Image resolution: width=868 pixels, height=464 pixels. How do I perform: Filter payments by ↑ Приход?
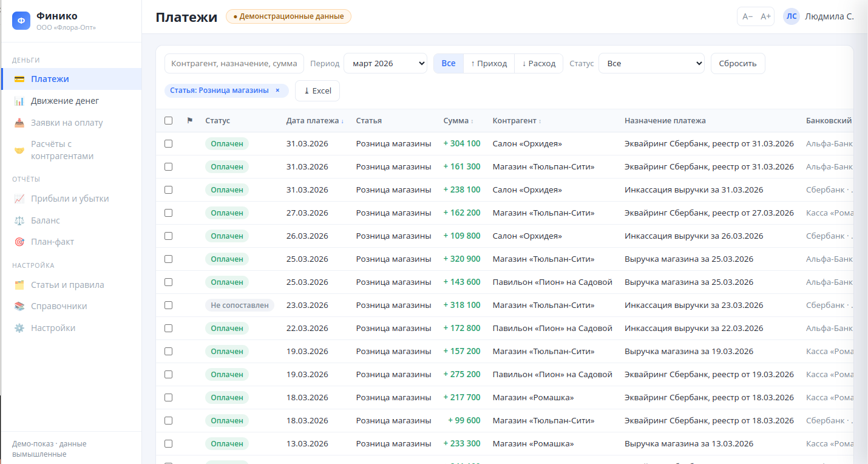[489, 63]
